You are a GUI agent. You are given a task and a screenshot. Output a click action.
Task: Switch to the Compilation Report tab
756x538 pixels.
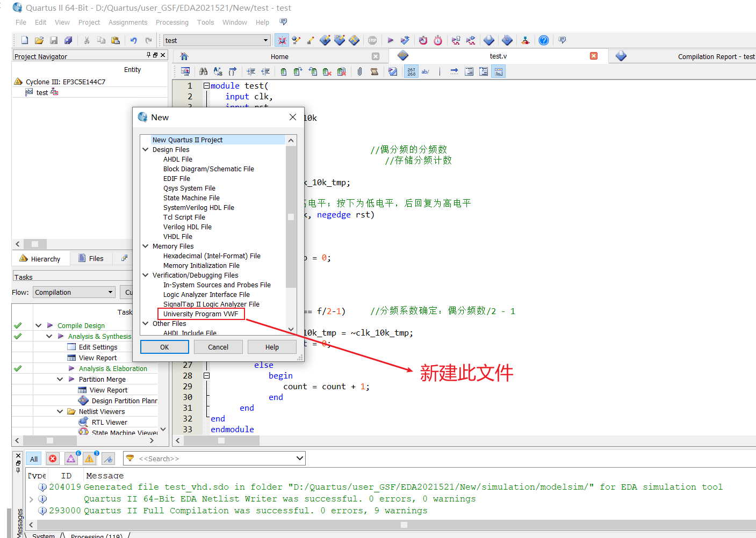click(x=682, y=56)
